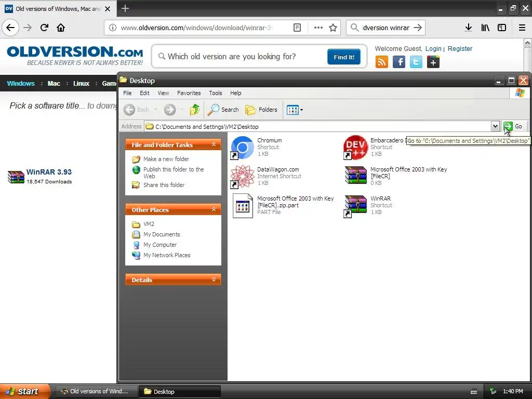This screenshot has height=399, width=532.
Task: Click the Search toolbar button in Explorer
Action: point(223,110)
